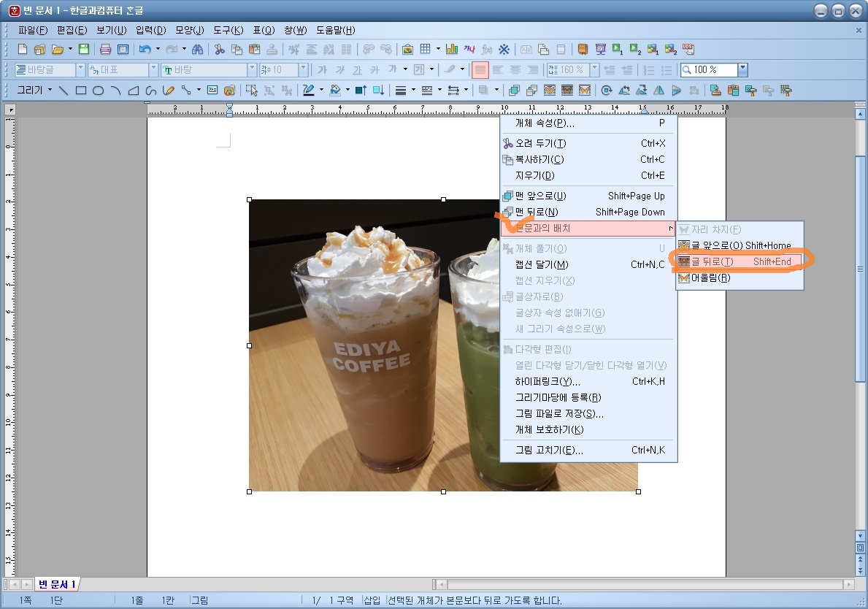Image resolution: width=868 pixels, height=609 pixels.
Task: Select the straight line drawing tool
Action: coord(63,91)
